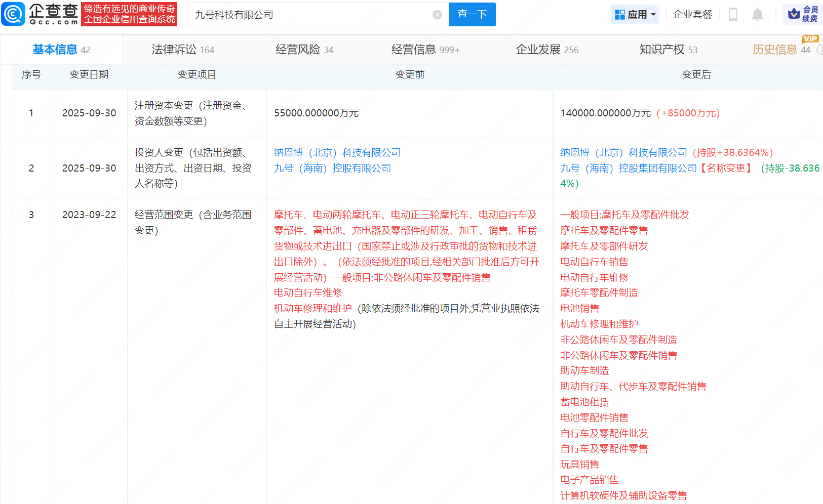823x504 pixels.
Task: Click the member renewal crown icon
Action: pyautogui.click(x=794, y=14)
